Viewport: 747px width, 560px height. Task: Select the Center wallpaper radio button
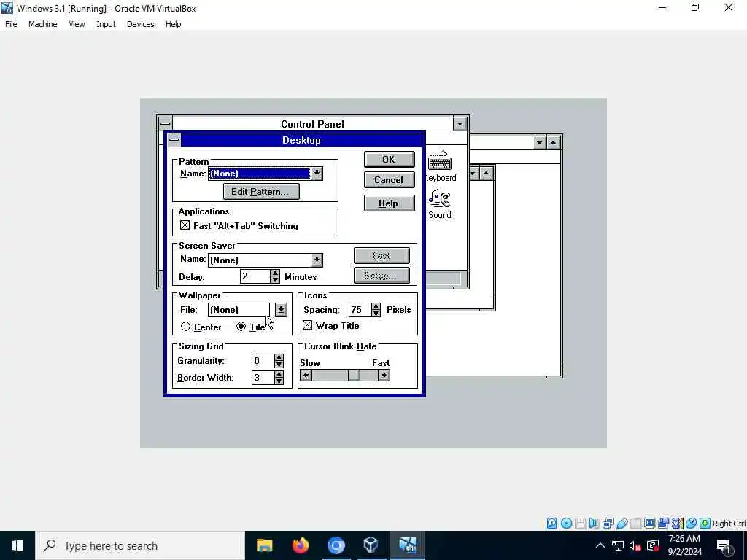[x=186, y=327]
